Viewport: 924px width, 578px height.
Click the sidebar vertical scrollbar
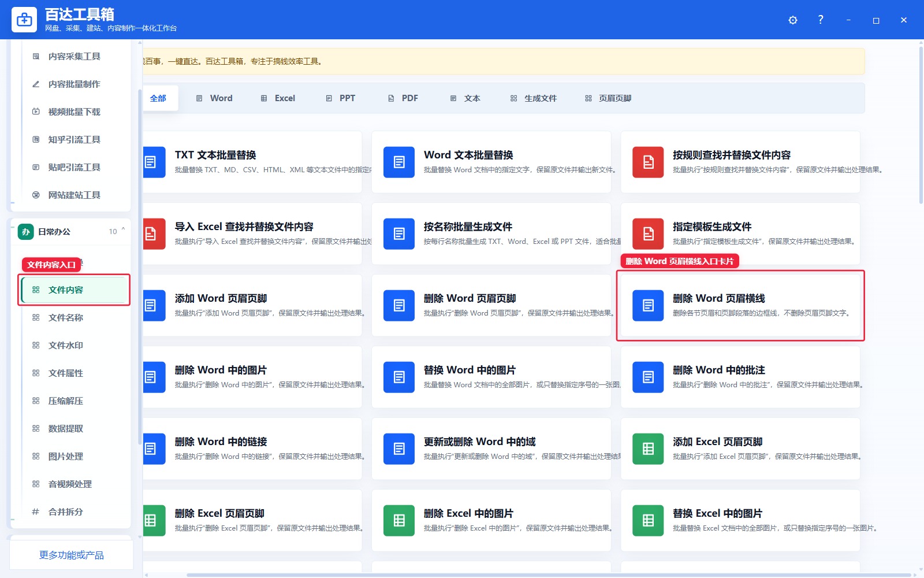pyautogui.click(x=139, y=267)
